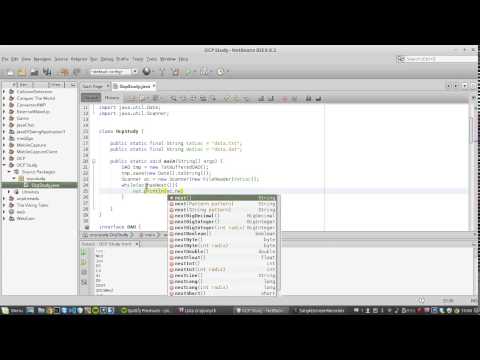Open the Edit menu
This screenshot has width=480, height=360.
click(x=15, y=59)
